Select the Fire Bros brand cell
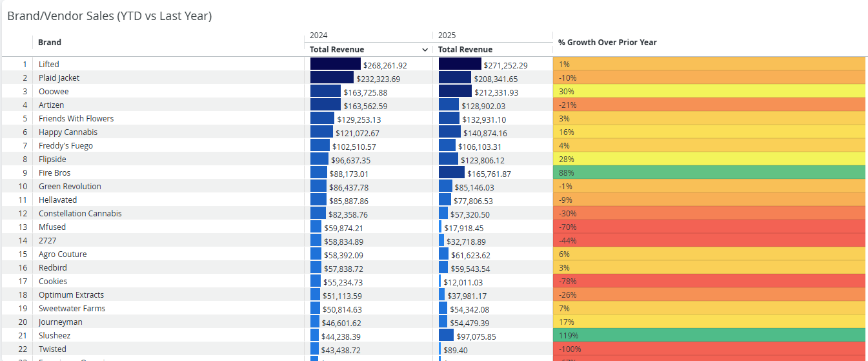Image resolution: width=868 pixels, height=361 pixels. coord(168,172)
